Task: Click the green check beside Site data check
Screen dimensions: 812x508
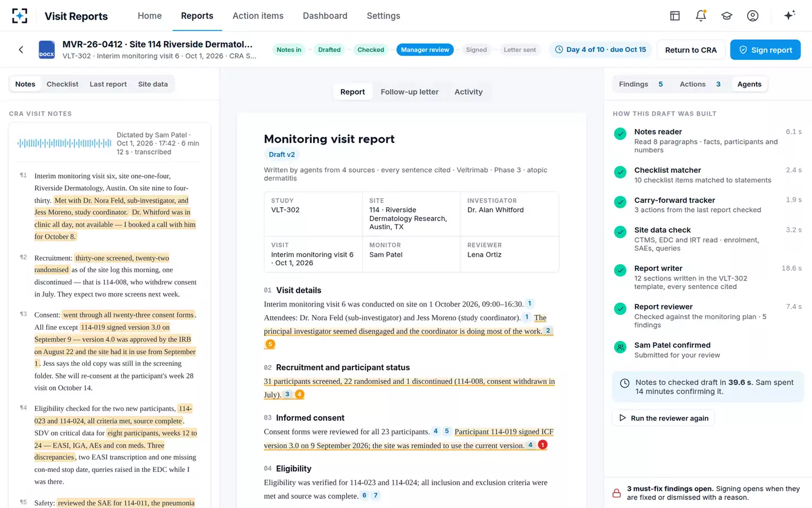Action: click(x=620, y=232)
